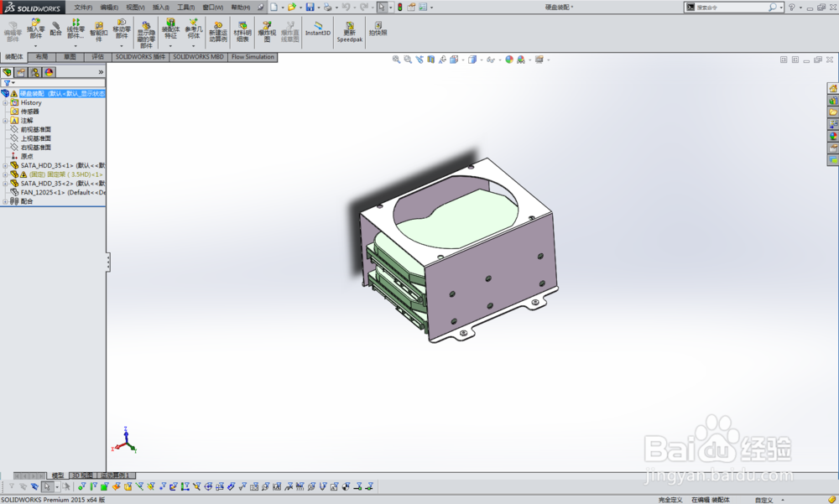Open FeatureManager design tree tab
Image resolution: width=839 pixels, height=504 pixels.
[7, 72]
